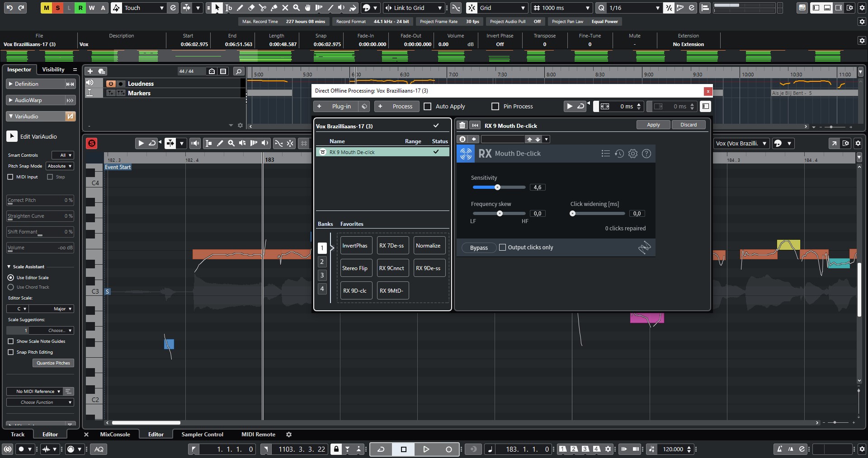The image size is (868, 458).
Task: Open lower zone settings gear icon
Action: [x=289, y=435]
